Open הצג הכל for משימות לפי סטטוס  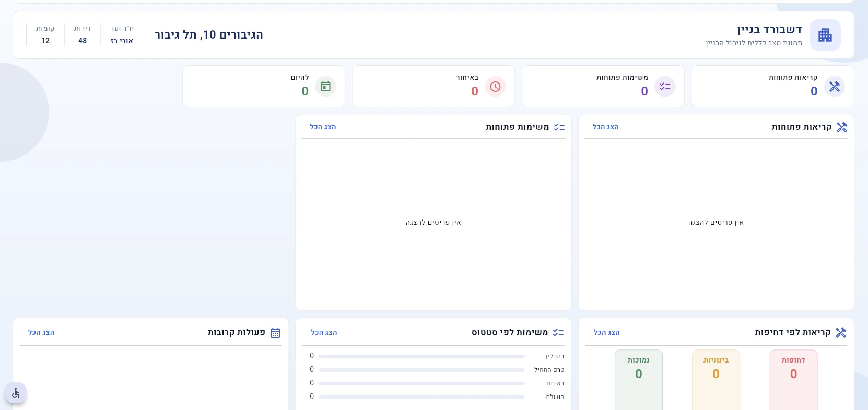click(x=324, y=333)
